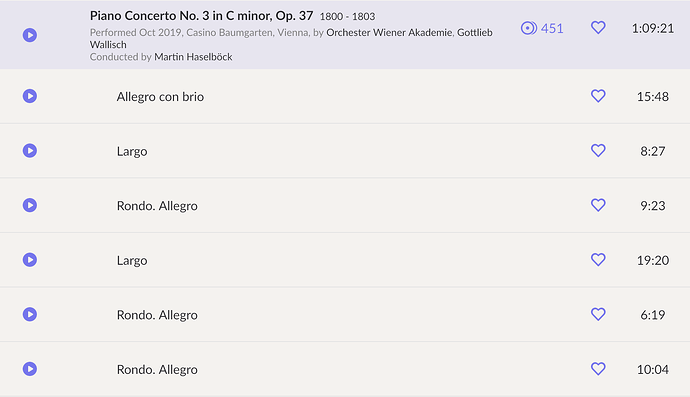The width and height of the screenshot is (690, 397).
Task: Open conductor Martin Haselböck's page
Action: (193, 57)
